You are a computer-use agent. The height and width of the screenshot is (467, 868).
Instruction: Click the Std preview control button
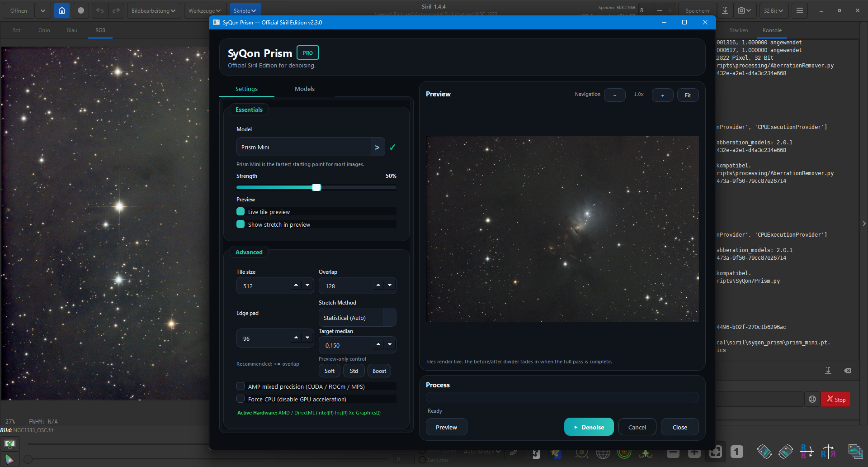click(354, 371)
